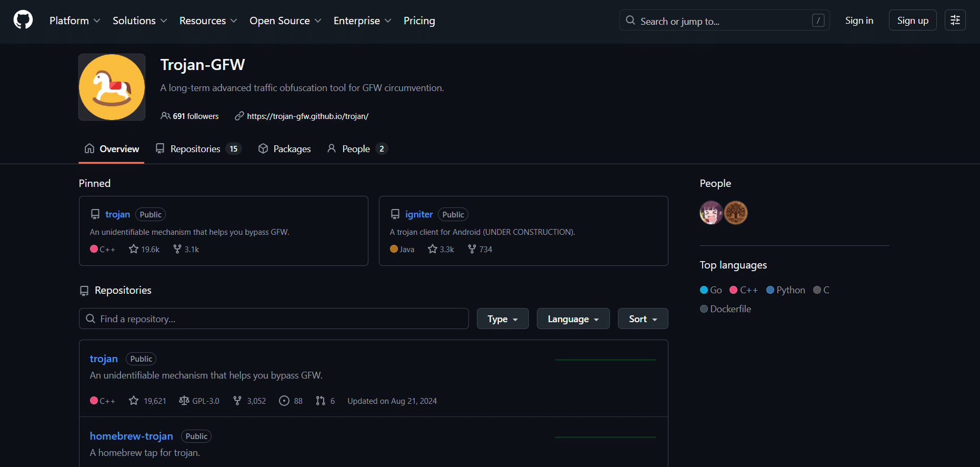
Task: Click the C++ language color dot in Top languages
Action: click(733, 290)
